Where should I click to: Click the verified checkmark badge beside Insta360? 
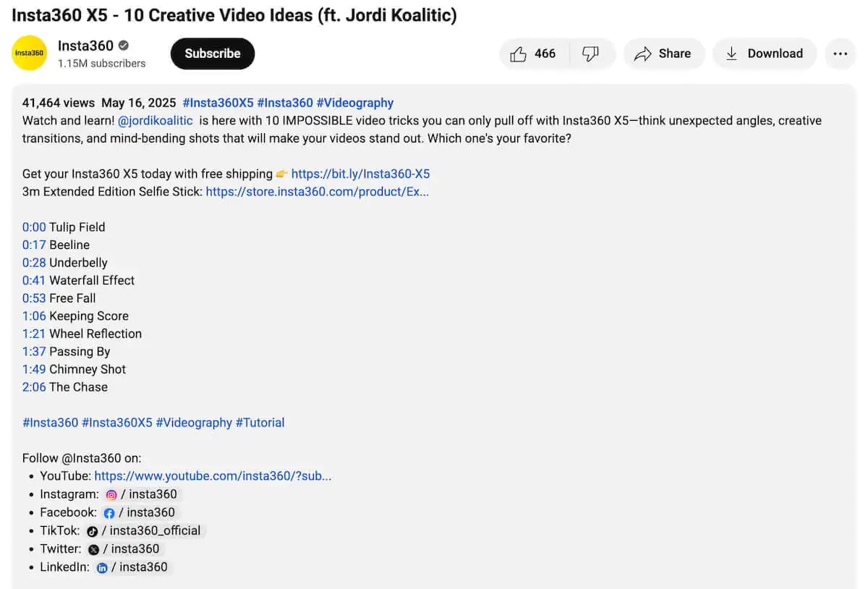click(122, 46)
